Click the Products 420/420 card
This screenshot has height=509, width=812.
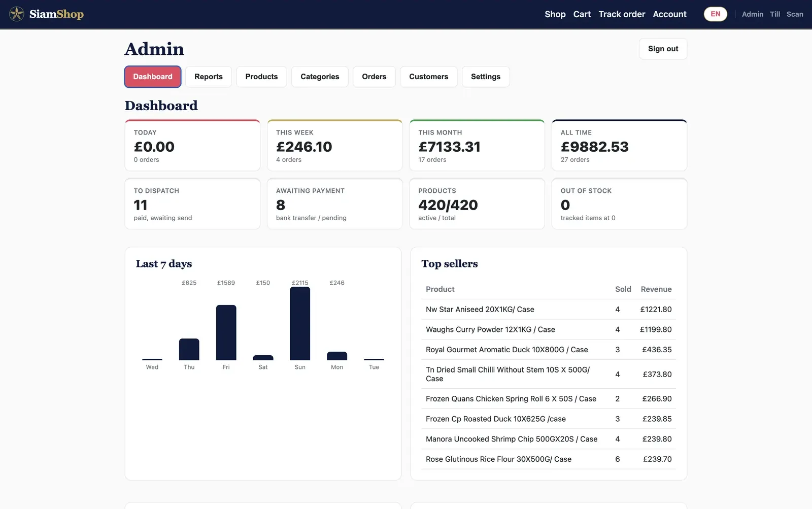[x=477, y=203]
